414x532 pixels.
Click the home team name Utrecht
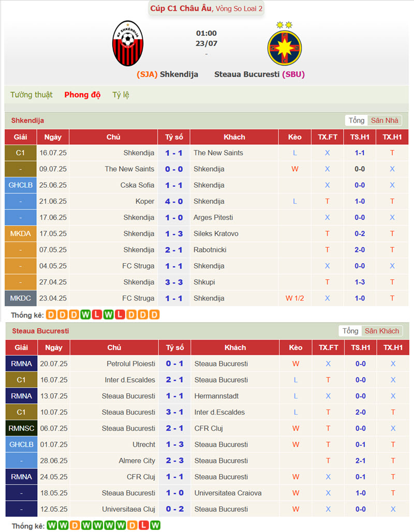144,445
